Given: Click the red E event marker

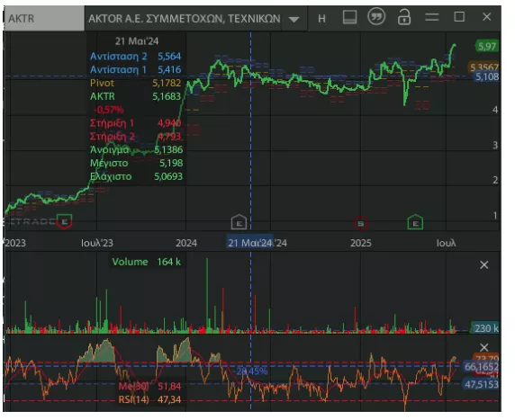Looking at the screenshot, I should click(65, 222).
